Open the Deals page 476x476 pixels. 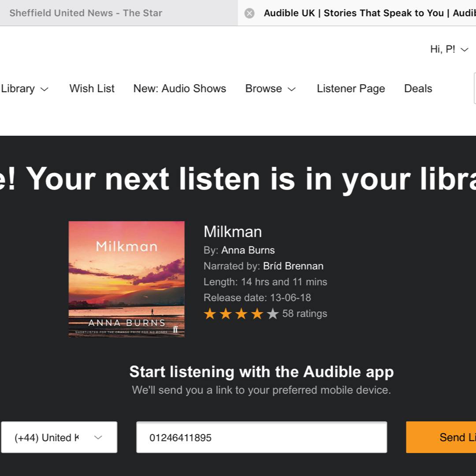[x=418, y=89]
